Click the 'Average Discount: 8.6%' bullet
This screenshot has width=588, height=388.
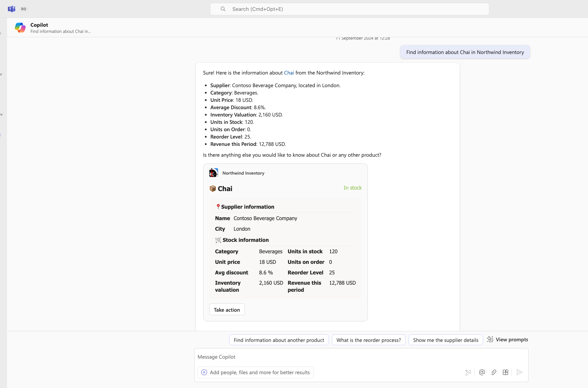238,107
